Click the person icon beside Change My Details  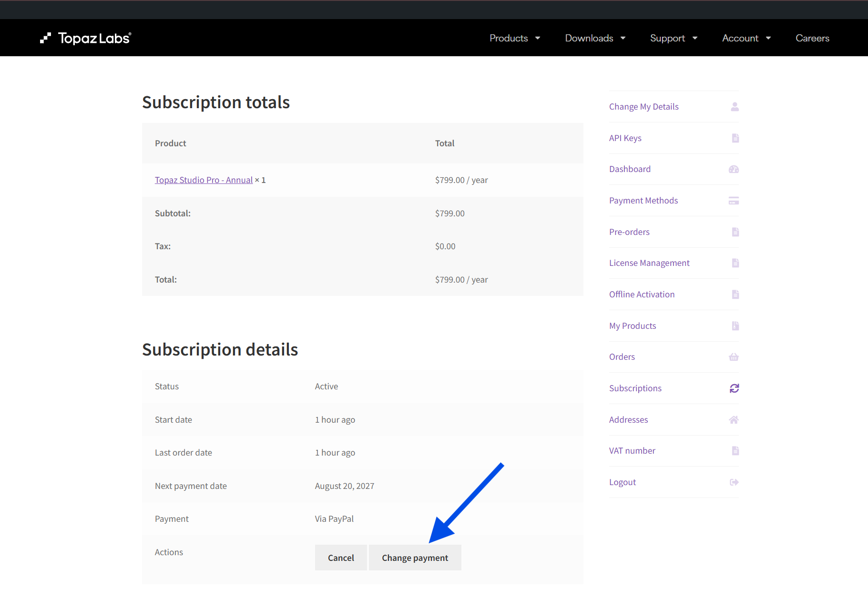pyautogui.click(x=735, y=107)
